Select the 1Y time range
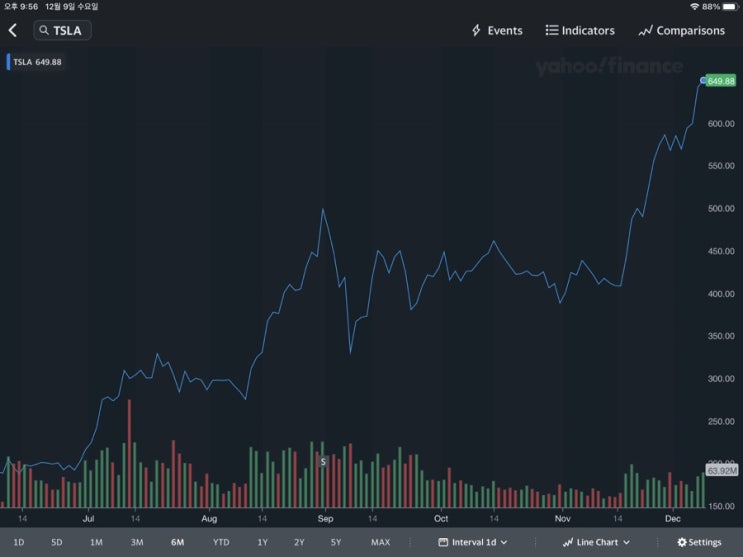This screenshot has width=743, height=557. (263, 542)
